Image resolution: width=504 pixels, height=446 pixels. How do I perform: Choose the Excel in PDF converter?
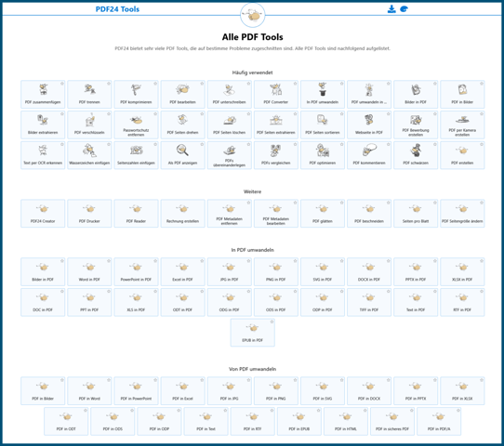182,271
